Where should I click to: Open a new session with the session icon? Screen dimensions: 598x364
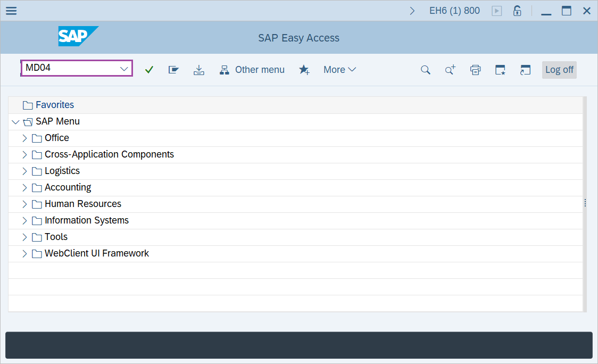(525, 70)
